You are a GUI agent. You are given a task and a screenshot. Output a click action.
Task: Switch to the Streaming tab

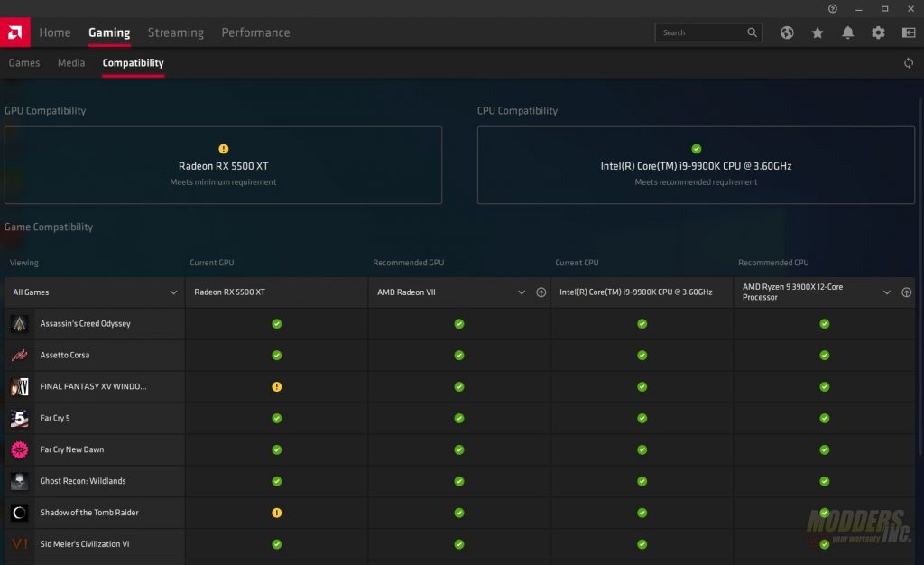click(176, 32)
